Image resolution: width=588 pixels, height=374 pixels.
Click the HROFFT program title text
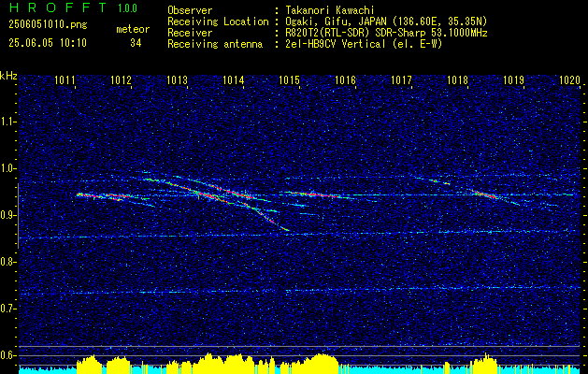[x=58, y=7]
